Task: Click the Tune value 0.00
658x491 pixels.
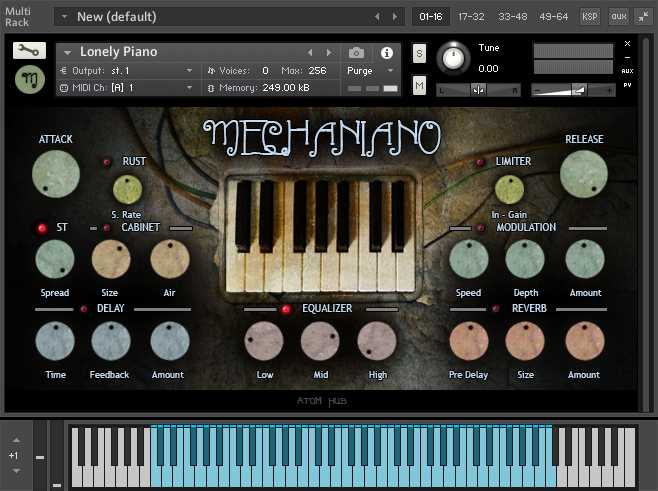Action: click(x=488, y=68)
